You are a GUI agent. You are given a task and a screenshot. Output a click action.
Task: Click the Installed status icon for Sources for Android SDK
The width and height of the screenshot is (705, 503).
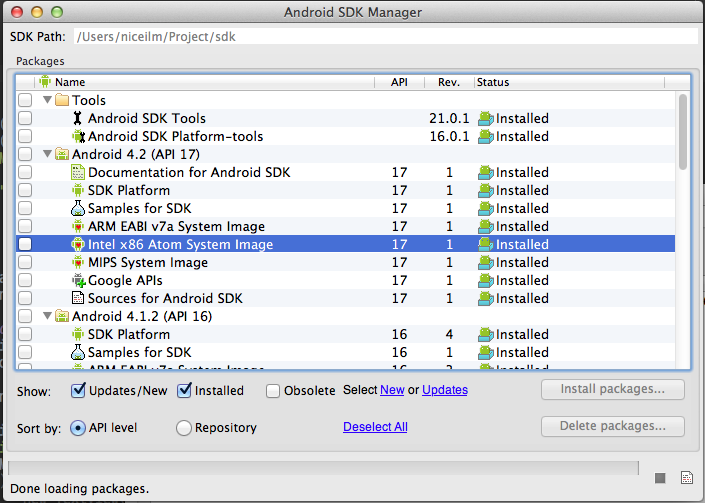486,298
